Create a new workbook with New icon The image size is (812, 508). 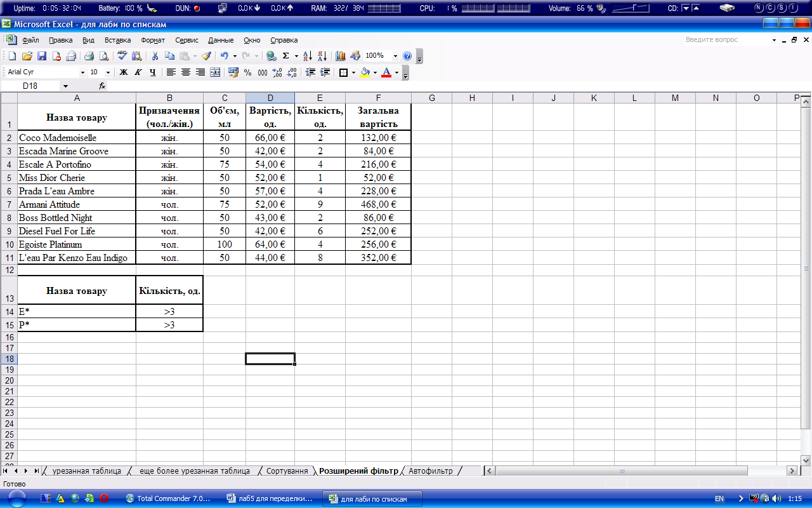(x=12, y=56)
